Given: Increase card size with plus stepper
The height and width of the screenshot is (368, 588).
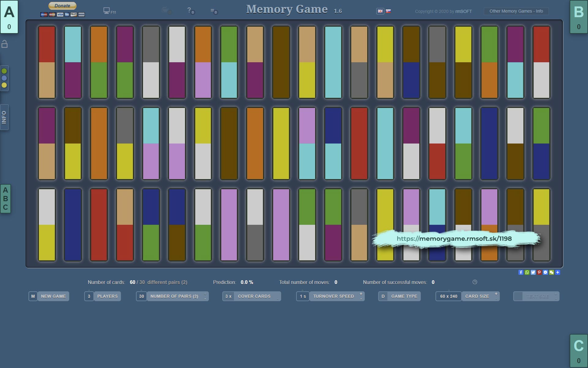Looking at the screenshot, I should tap(496, 294).
